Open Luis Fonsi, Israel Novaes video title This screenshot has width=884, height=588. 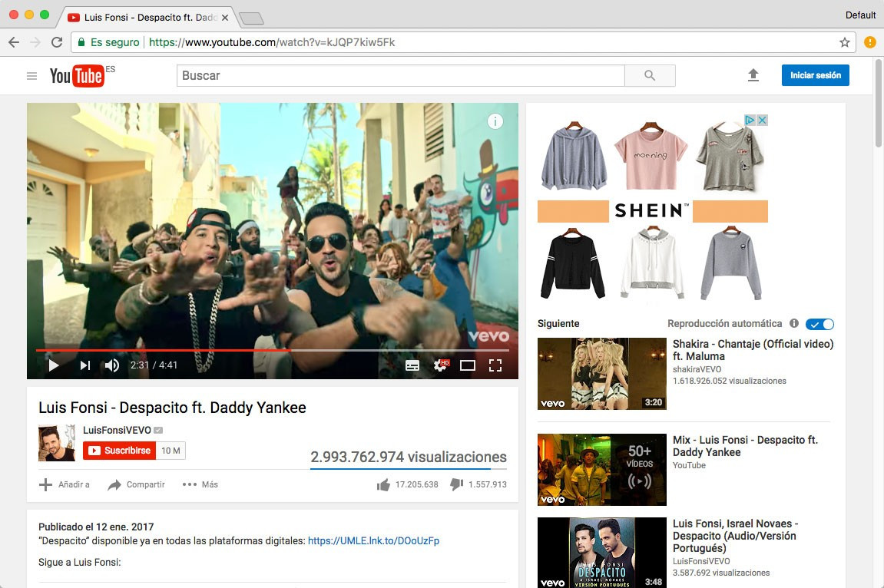pyautogui.click(x=735, y=536)
